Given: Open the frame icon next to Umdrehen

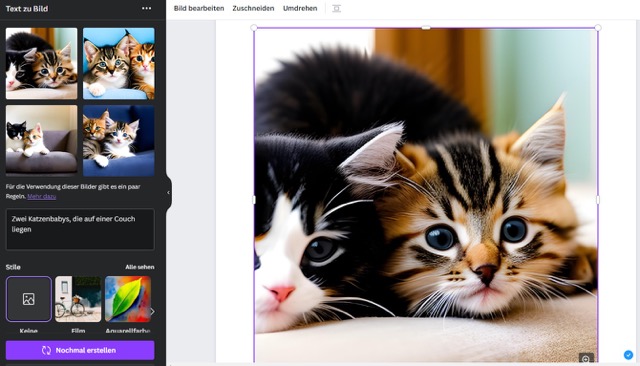Looking at the screenshot, I should point(336,8).
